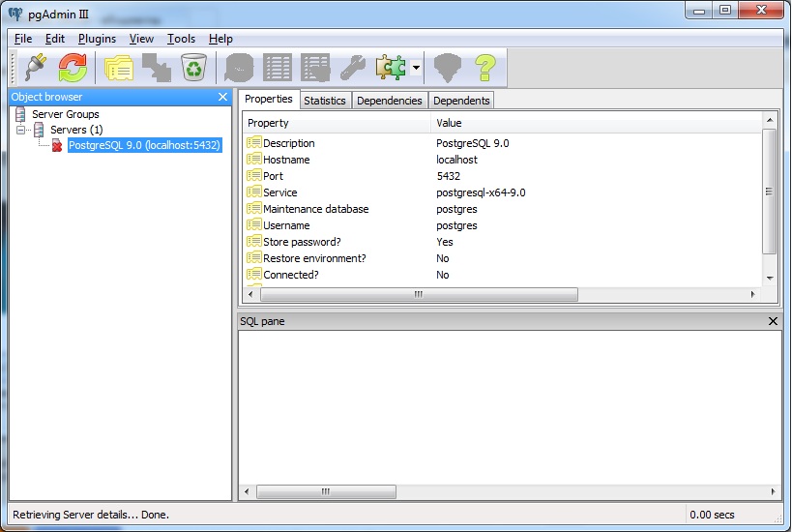Select the Hostname value localhost
Image resolution: width=792 pixels, height=532 pixels.
click(x=456, y=160)
